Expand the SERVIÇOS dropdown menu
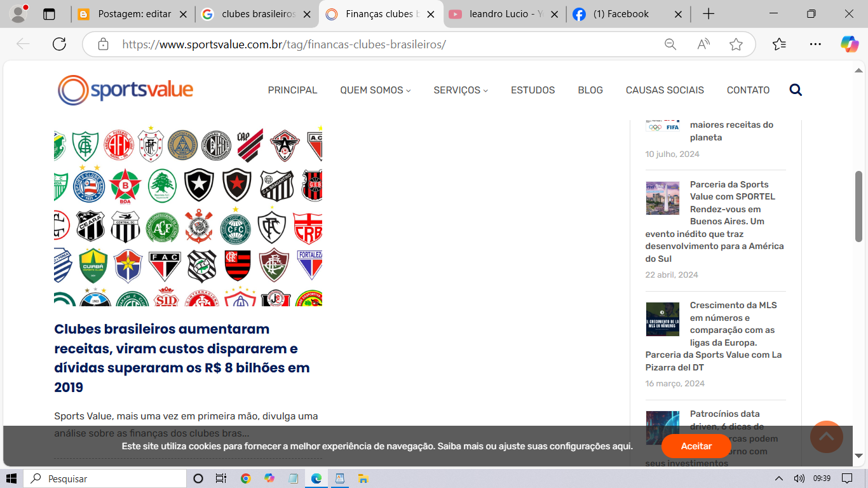Screen dimensions: 868x488 461,90
